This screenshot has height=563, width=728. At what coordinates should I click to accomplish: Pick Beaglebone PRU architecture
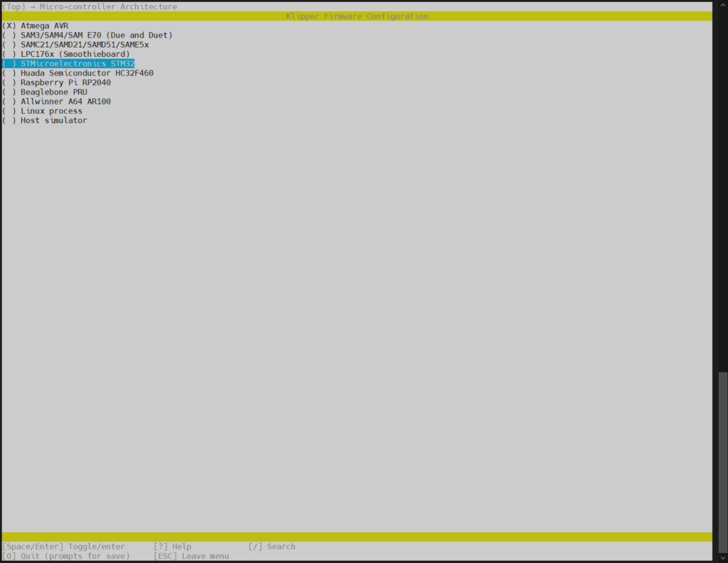45,92
